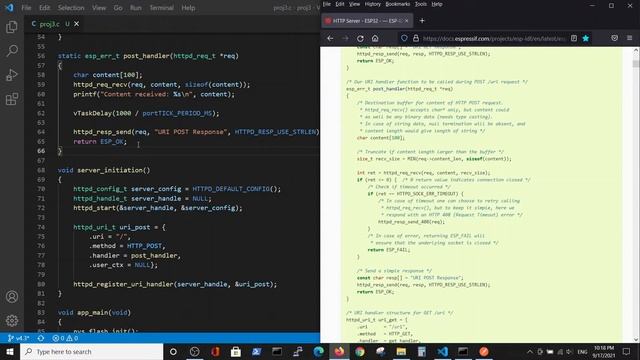Open the Go menu in VS Code
Screen dimensions: 640x360
coord(118,8)
